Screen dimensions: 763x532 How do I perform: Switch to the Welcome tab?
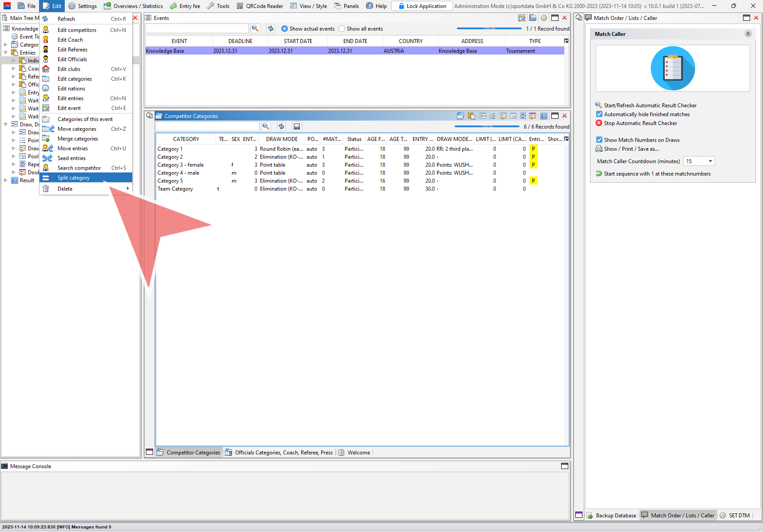[x=358, y=453]
